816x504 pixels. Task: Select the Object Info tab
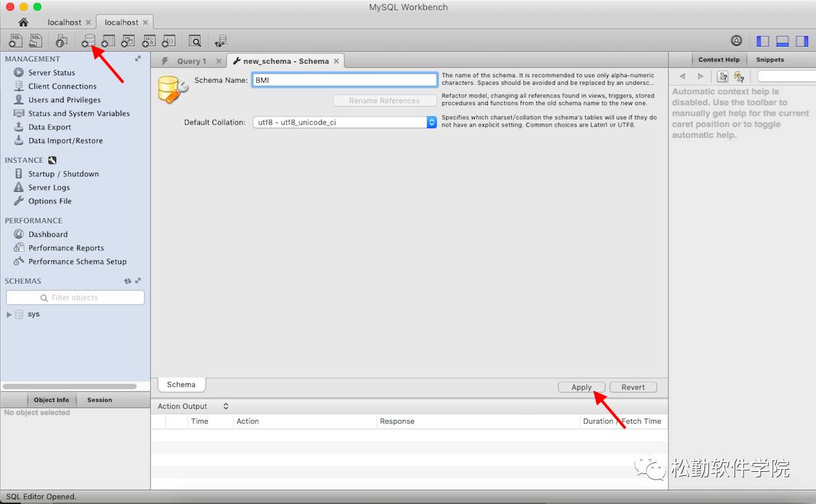tap(51, 399)
